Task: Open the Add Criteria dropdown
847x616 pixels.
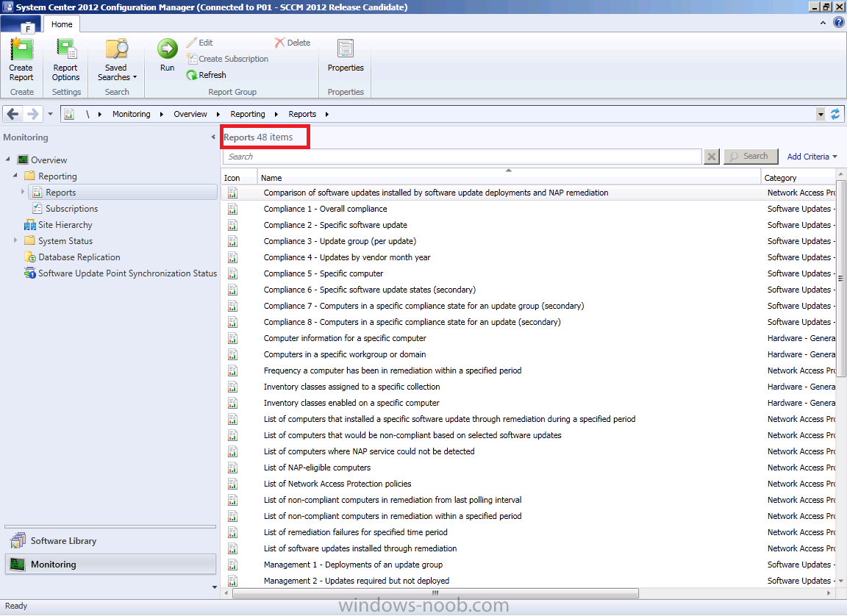Action: [x=812, y=157]
